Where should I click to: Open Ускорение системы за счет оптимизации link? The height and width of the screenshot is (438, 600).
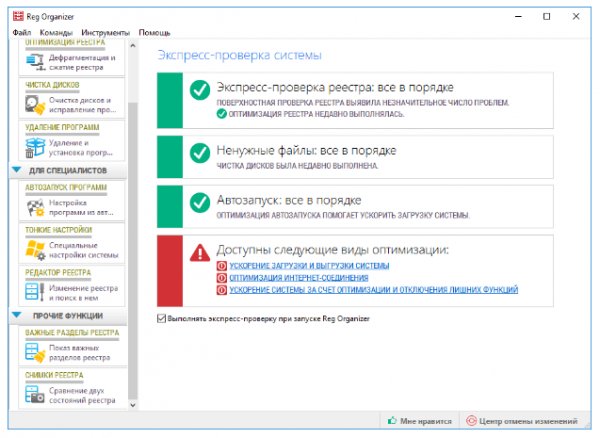click(x=373, y=290)
